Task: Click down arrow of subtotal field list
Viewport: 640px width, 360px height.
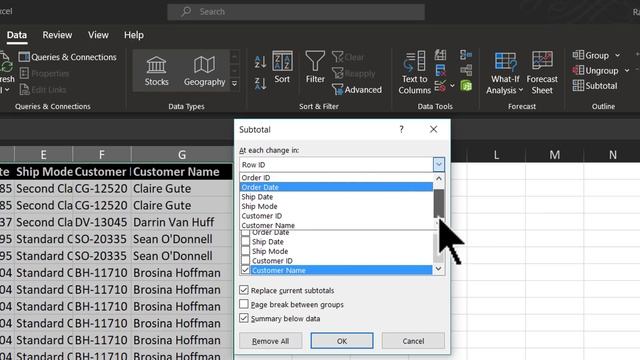Action: tap(438, 269)
